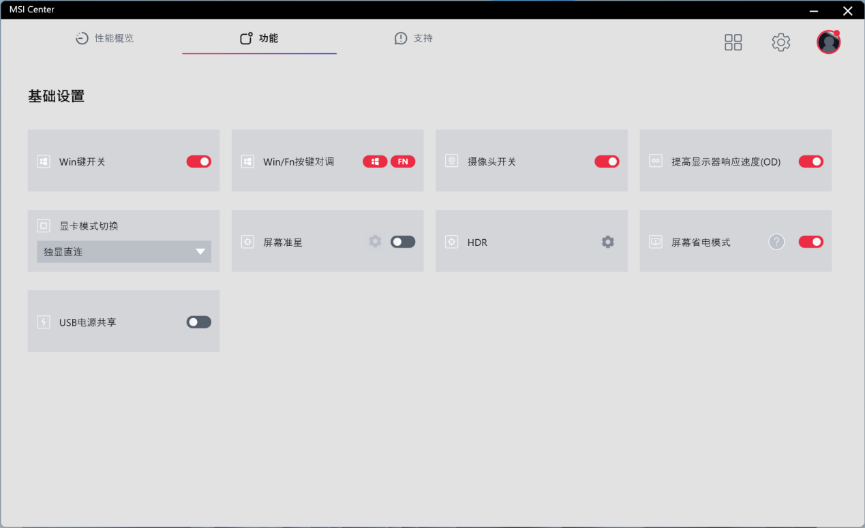Open the apps grid icon in header
The height and width of the screenshot is (528, 865).
pyautogui.click(x=733, y=42)
